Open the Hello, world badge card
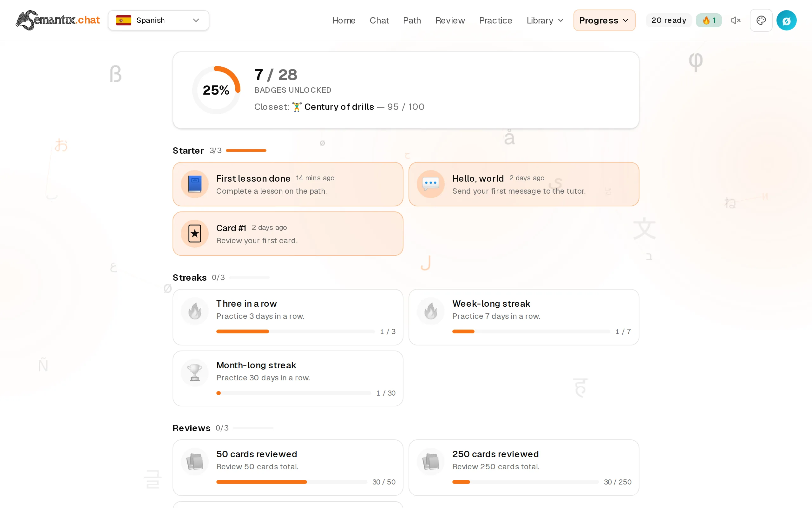Viewport: 812px width, 508px height. pos(523,184)
